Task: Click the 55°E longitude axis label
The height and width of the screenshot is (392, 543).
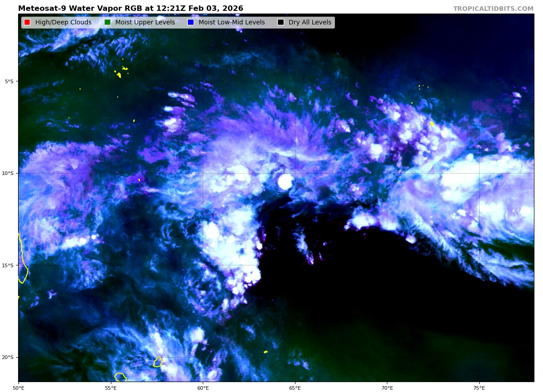Action: tap(111, 388)
